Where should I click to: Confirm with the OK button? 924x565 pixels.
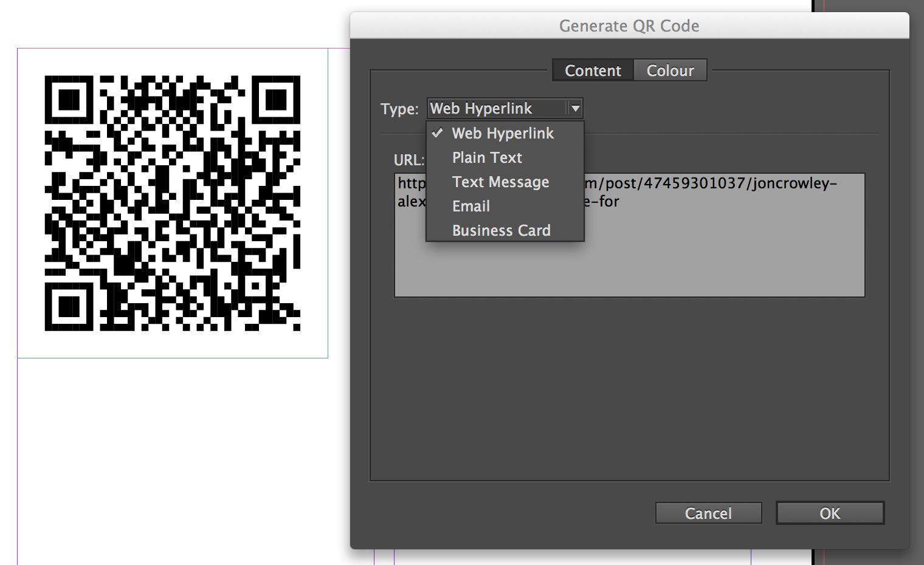pyautogui.click(x=830, y=513)
